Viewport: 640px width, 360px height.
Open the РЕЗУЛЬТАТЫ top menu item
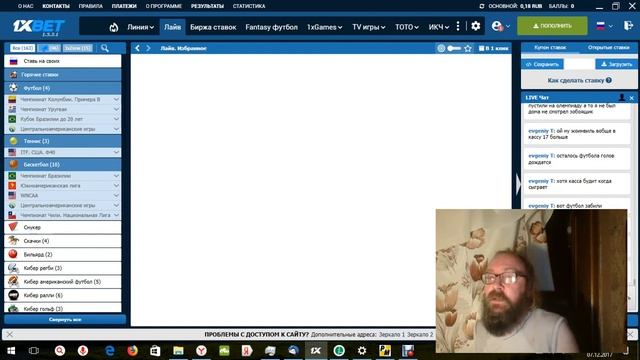[x=207, y=6]
